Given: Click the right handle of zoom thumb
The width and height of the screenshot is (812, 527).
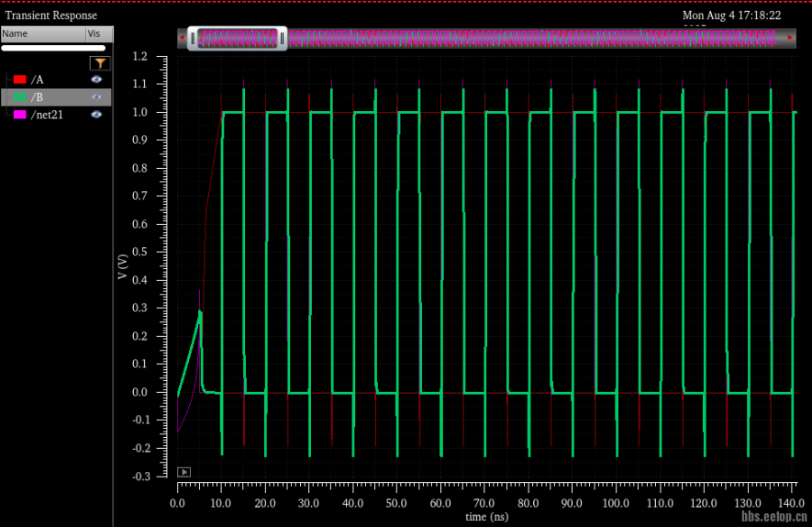Looking at the screenshot, I should (282, 39).
